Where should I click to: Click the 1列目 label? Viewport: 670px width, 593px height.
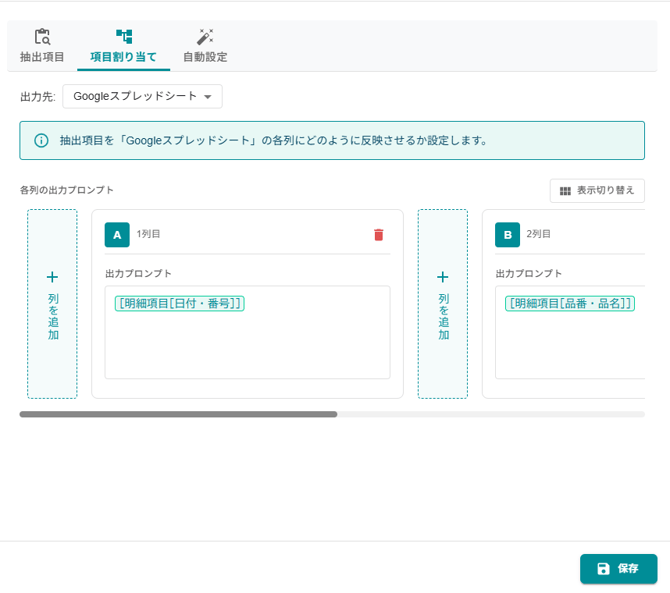coord(148,234)
